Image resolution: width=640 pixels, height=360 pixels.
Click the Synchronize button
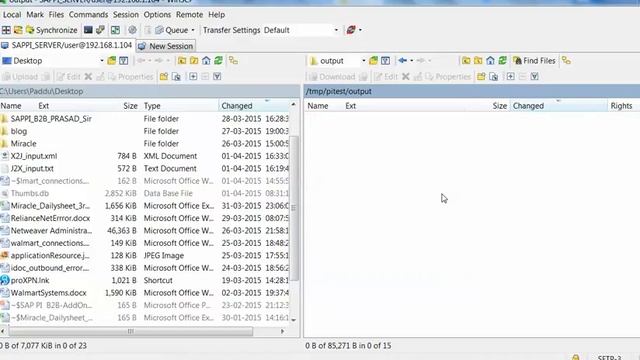52,30
